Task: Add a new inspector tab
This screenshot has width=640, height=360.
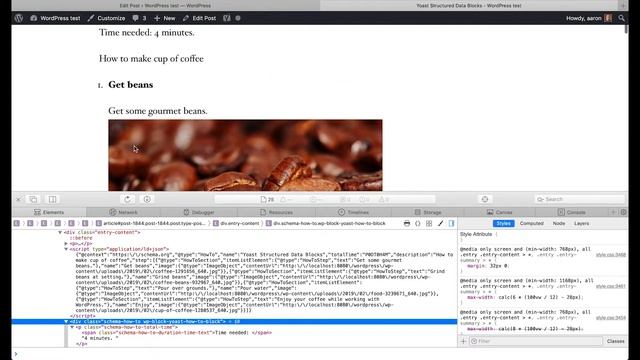Action: pyautogui.click(x=613, y=212)
